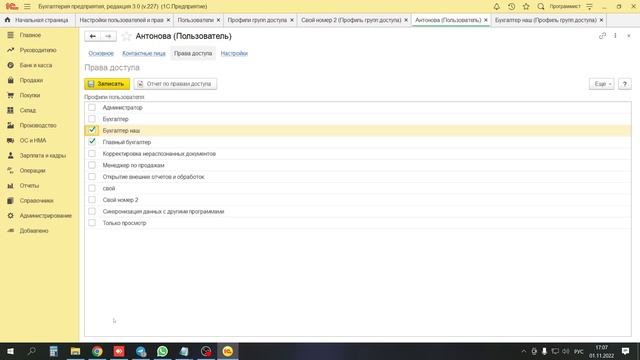The image size is (640, 360).
Task: Open notifications bell icon
Action: [496, 7]
